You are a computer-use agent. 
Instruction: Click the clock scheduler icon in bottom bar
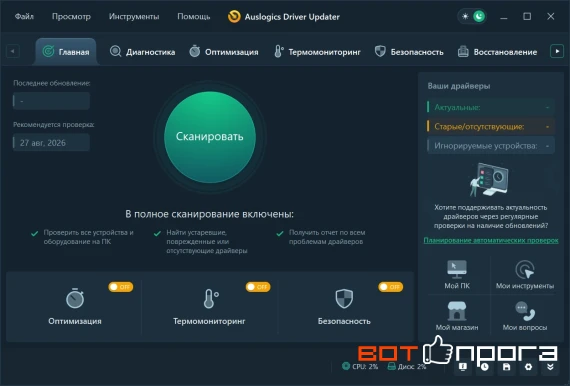[x=485, y=367]
